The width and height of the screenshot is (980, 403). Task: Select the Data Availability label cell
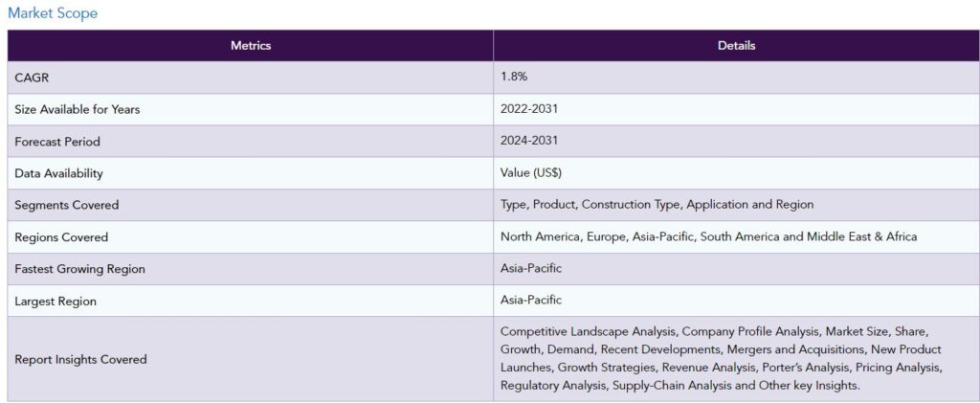pyautogui.click(x=59, y=173)
